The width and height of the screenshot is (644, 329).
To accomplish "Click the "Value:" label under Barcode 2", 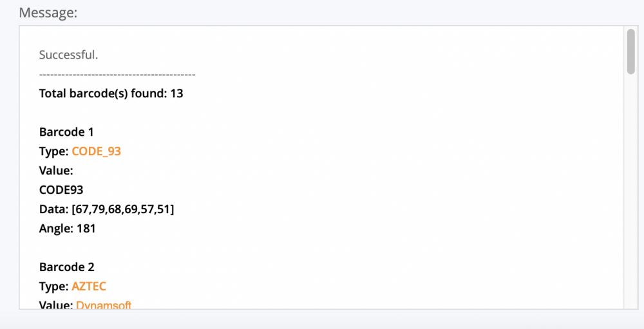I will click(x=56, y=305).
